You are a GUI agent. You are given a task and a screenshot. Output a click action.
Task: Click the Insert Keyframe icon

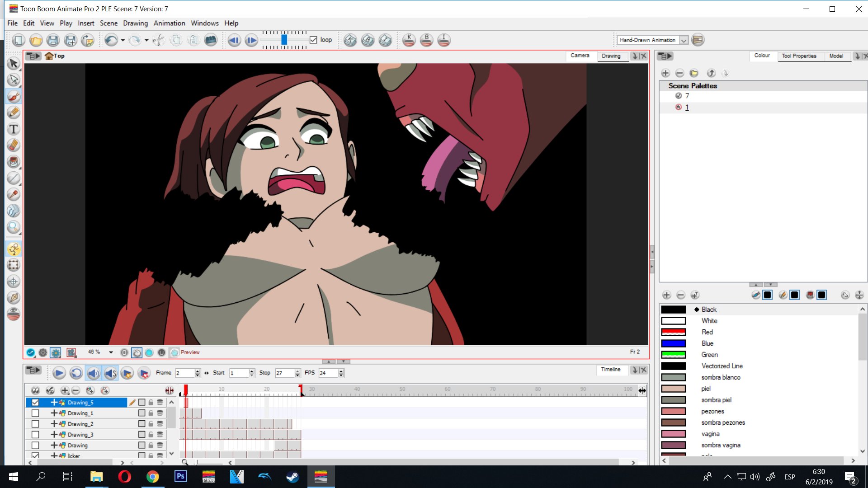pos(409,40)
